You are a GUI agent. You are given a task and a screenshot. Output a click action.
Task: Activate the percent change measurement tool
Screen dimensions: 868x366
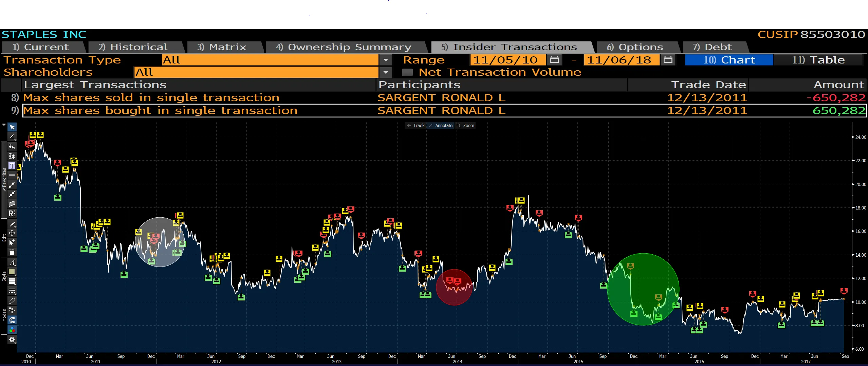click(12, 147)
